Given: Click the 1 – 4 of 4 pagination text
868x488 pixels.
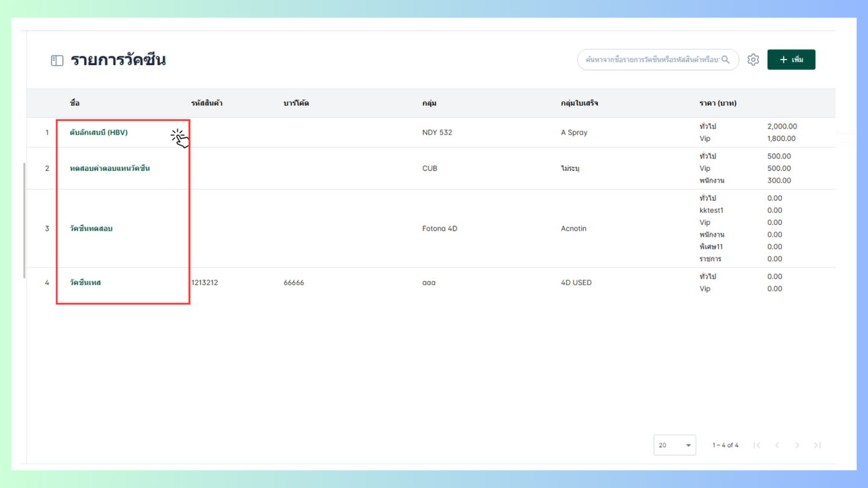Looking at the screenshot, I should click(725, 445).
